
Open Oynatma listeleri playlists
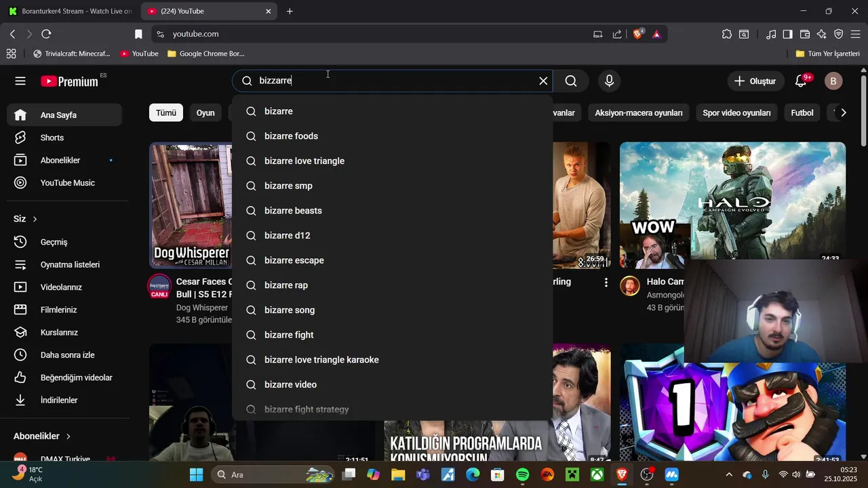point(64,264)
